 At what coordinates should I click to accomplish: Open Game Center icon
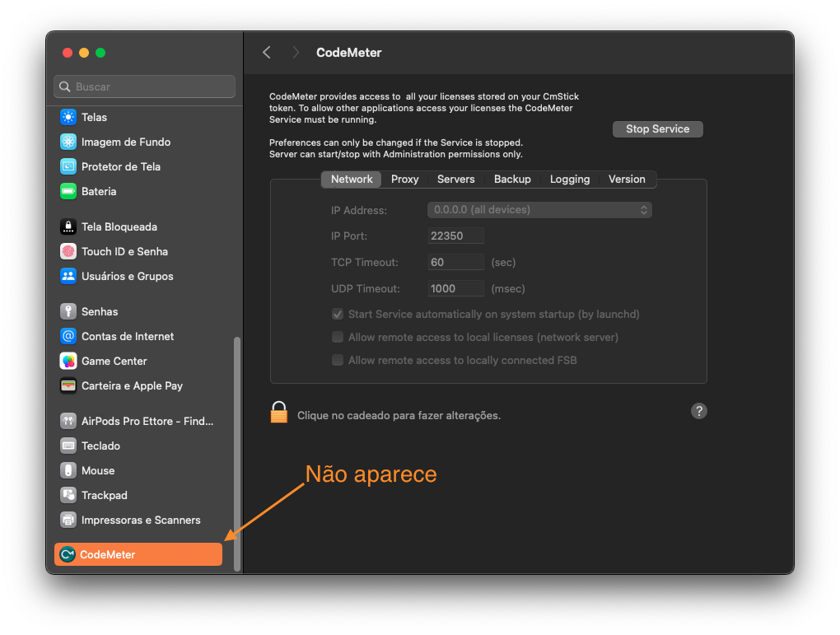[x=68, y=362]
